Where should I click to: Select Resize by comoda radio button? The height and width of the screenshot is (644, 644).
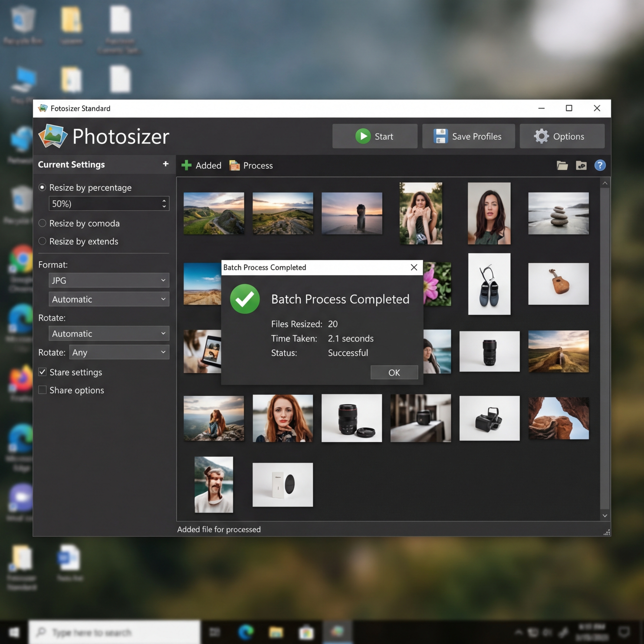coord(42,223)
